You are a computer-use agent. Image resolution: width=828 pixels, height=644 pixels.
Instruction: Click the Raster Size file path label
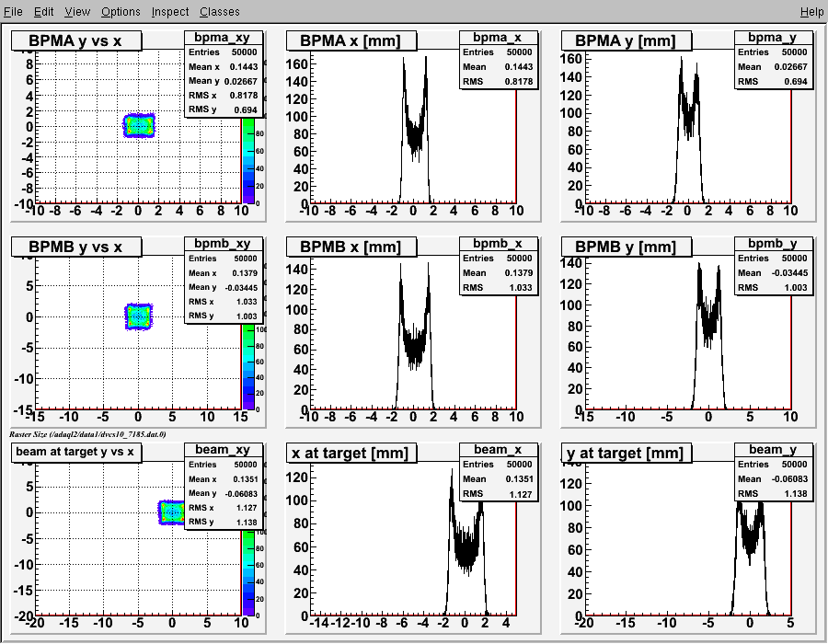click(87, 434)
